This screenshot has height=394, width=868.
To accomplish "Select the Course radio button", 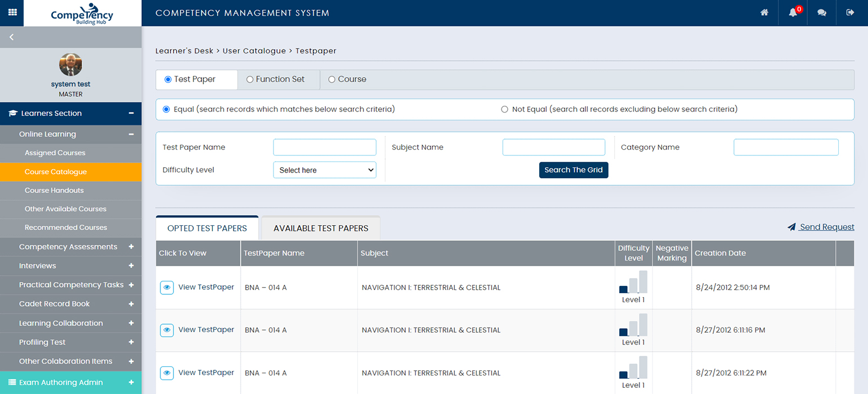I will tap(332, 79).
